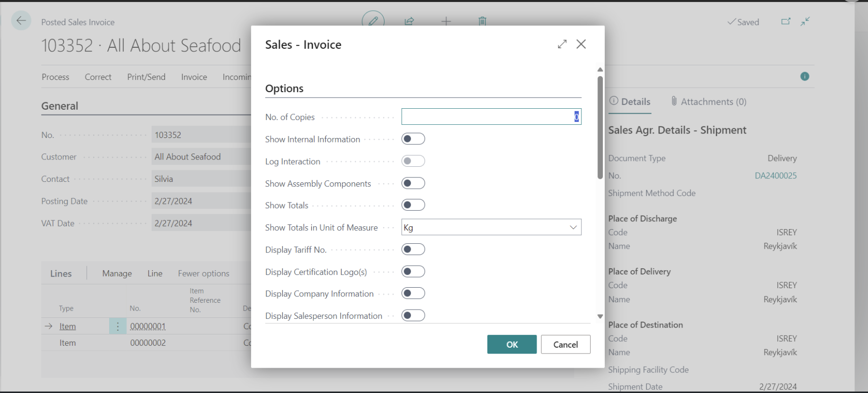Open row options menu for Item 00000001
This screenshot has width=868, height=393.
tap(117, 326)
